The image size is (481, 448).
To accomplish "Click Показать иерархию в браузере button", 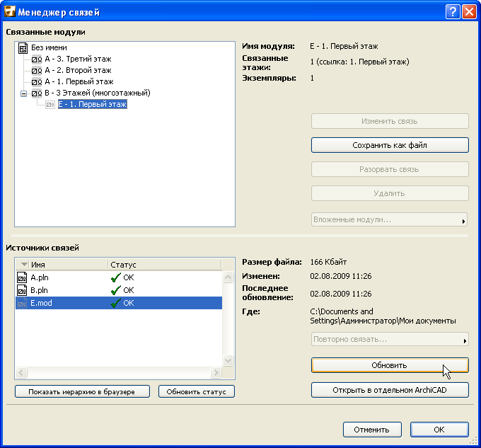I will (82, 391).
